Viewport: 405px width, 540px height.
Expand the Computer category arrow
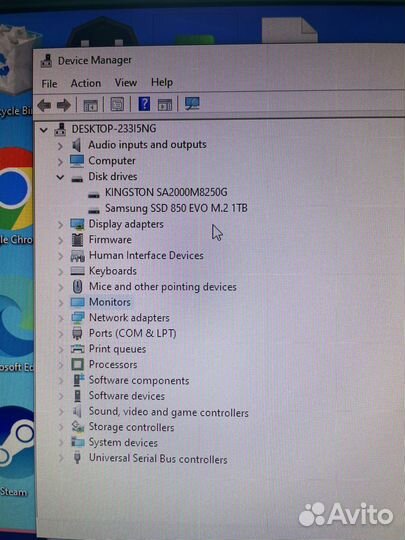[x=60, y=162]
